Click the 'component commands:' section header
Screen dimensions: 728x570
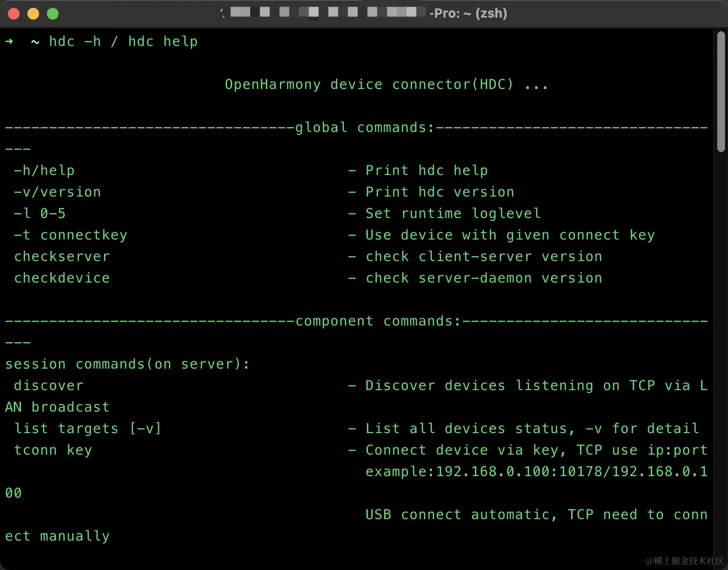tap(378, 321)
